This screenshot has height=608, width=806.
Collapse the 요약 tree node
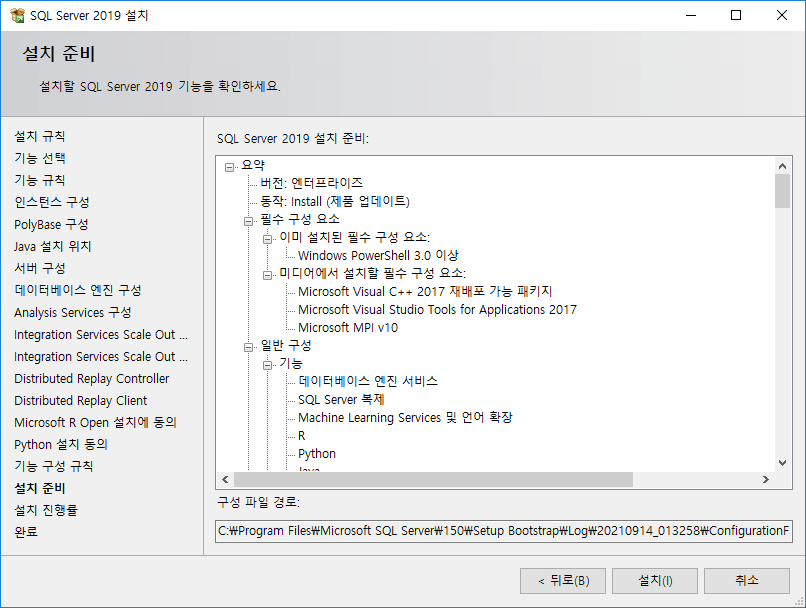click(229, 167)
